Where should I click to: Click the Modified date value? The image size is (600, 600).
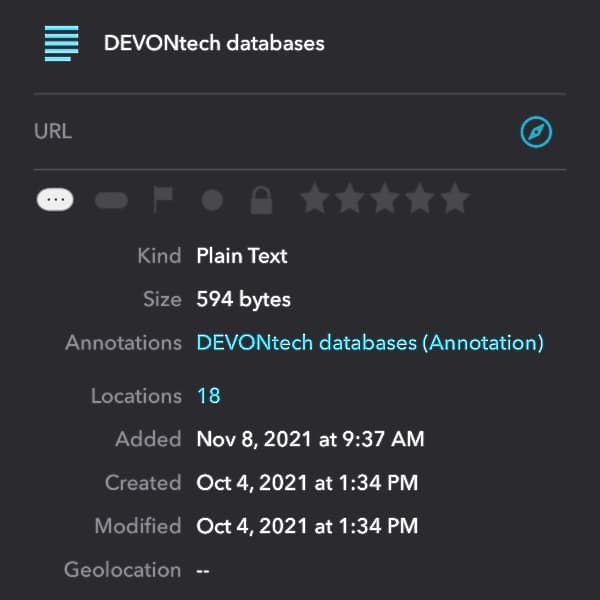coord(307,526)
